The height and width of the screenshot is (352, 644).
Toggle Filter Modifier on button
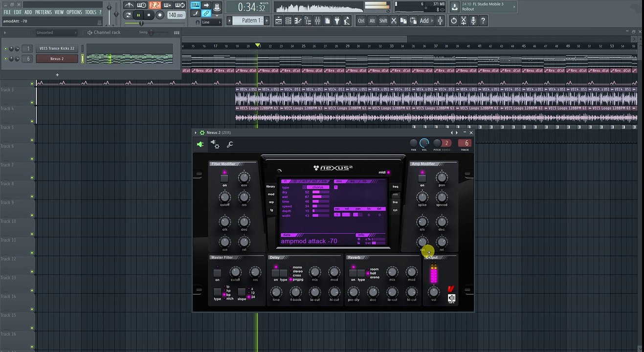224,178
